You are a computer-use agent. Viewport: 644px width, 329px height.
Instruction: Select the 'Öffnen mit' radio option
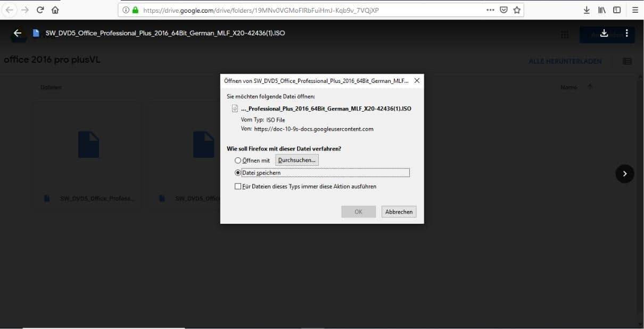click(x=238, y=161)
